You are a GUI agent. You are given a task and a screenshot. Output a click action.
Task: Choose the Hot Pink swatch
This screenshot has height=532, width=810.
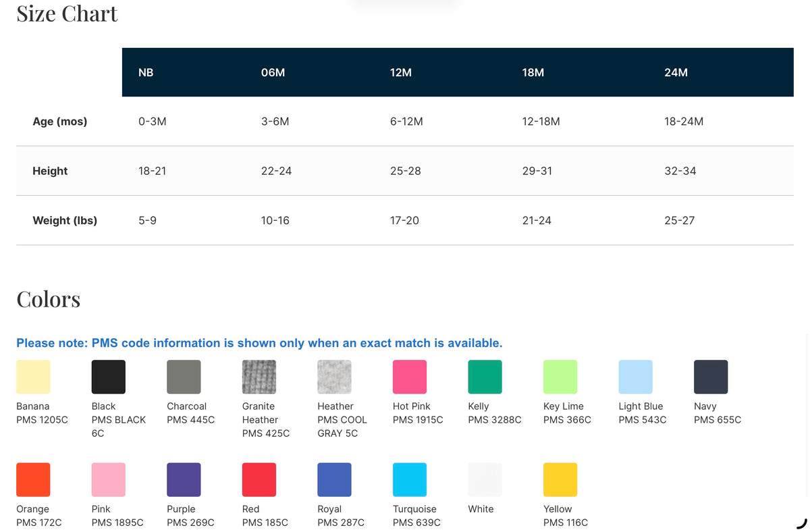tap(410, 377)
